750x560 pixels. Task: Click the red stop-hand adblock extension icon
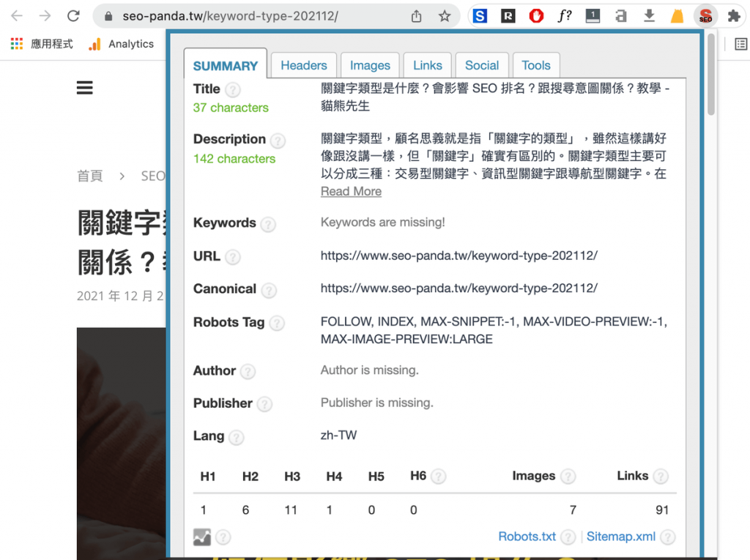pos(536,15)
